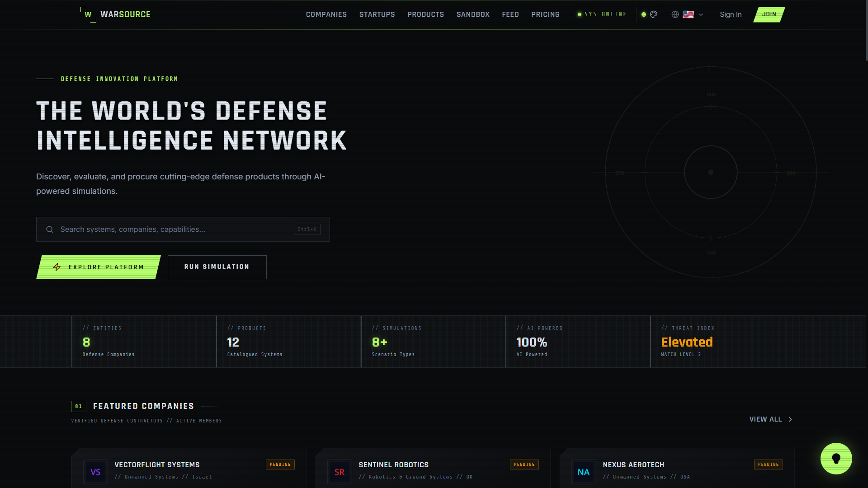Open the lightbulb assistant button
The image size is (868, 488).
click(835, 458)
